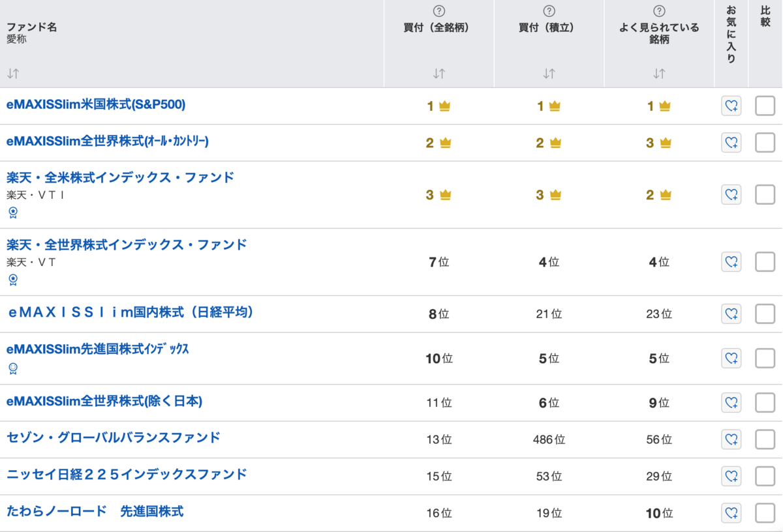Click 21位 rank for eMAXISSlim国内株式（日経平均）

[549, 314]
